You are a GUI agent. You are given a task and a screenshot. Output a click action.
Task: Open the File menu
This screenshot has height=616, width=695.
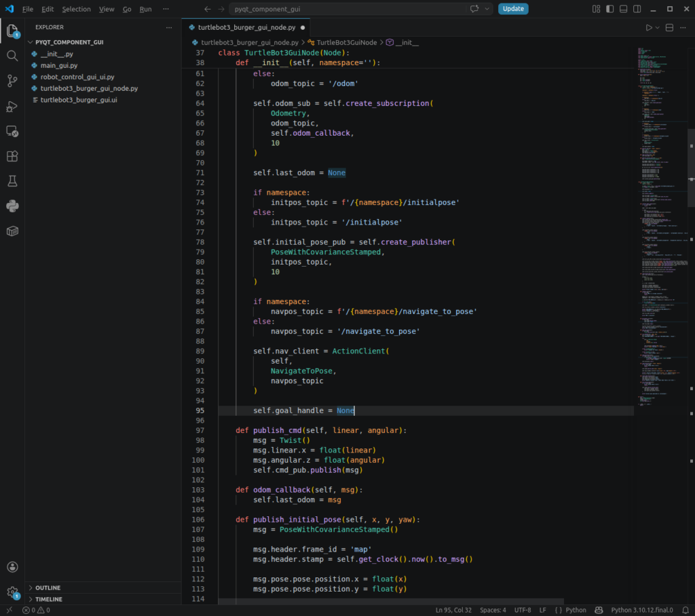point(28,9)
